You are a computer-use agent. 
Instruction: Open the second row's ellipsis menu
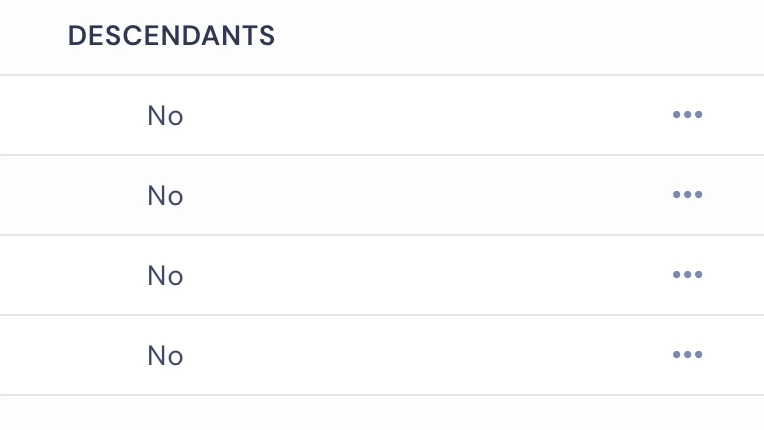click(687, 195)
